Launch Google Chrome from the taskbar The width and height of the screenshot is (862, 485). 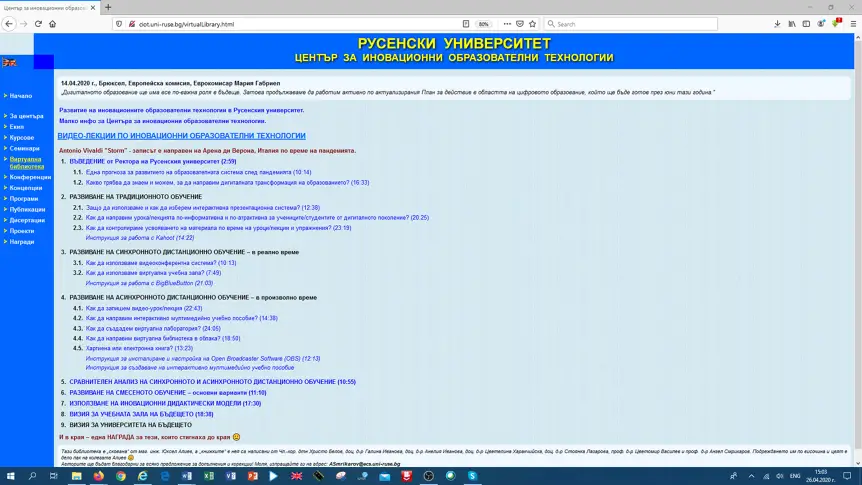pos(120,476)
